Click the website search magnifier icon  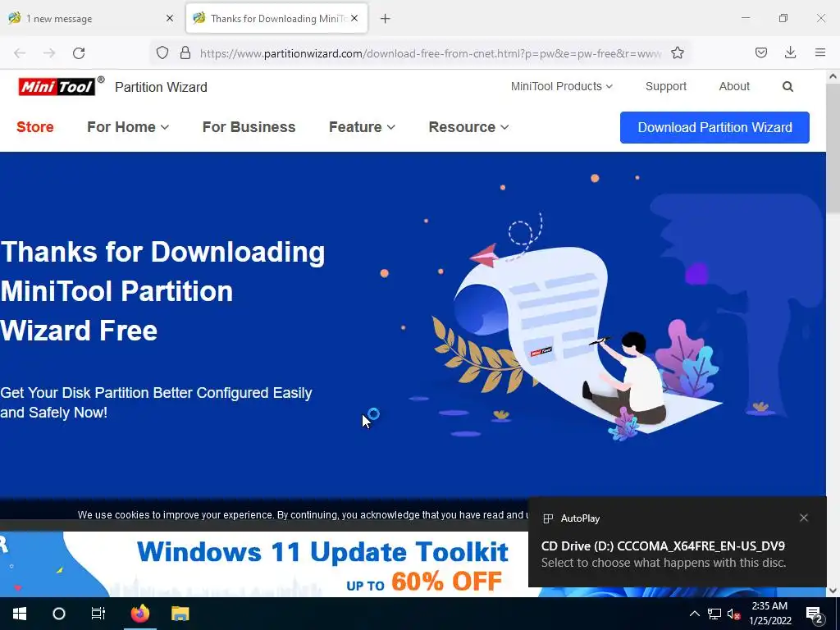[787, 87]
